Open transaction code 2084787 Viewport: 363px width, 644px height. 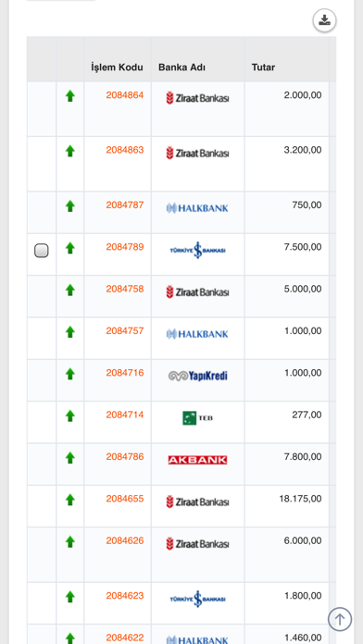coord(125,204)
